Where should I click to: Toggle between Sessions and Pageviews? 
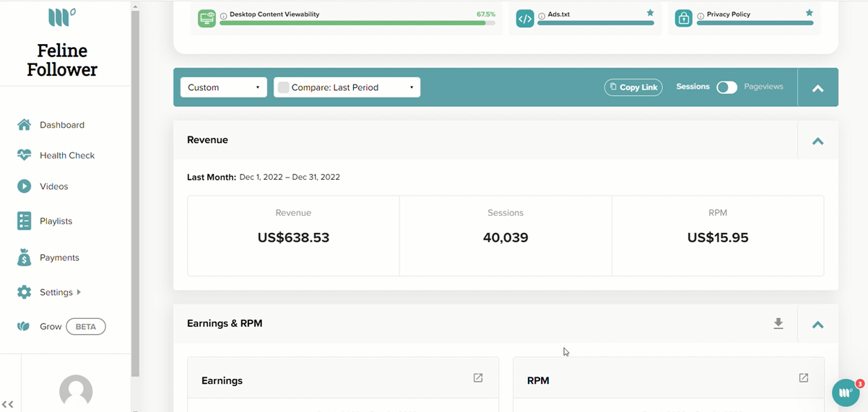coord(726,87)
